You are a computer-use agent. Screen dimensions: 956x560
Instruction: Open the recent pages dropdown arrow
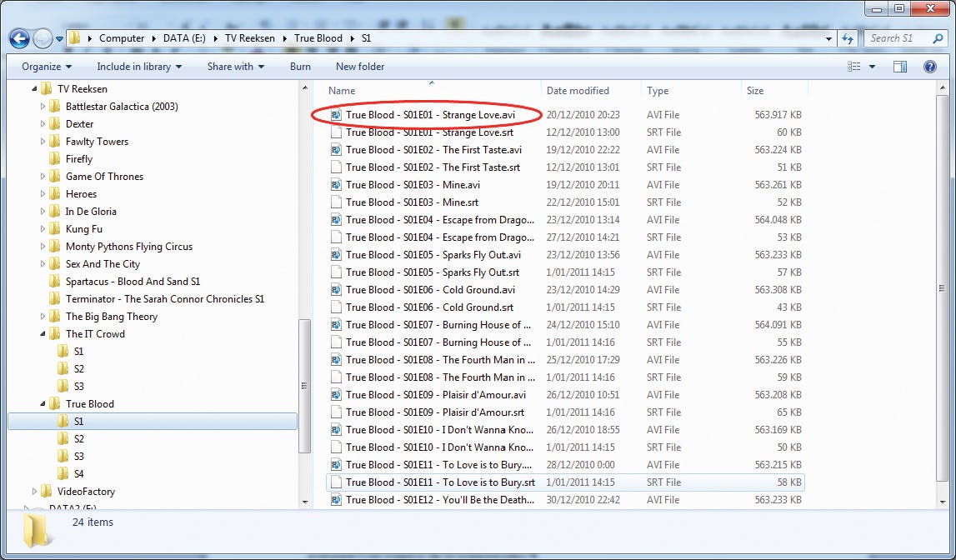tap(59, 39)
